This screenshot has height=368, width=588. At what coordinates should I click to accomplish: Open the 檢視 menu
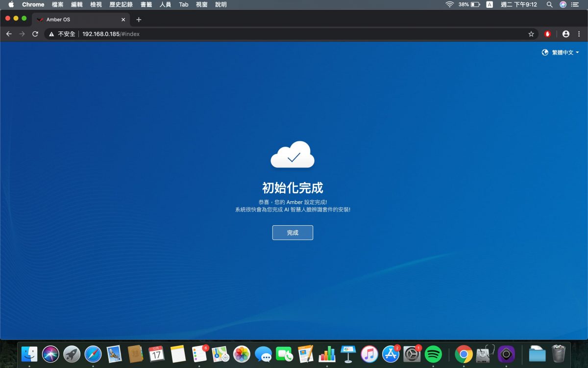[x=96, y=4]
